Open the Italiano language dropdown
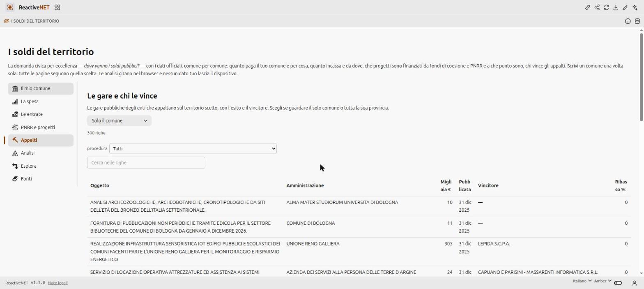 (x=582, y=281)
